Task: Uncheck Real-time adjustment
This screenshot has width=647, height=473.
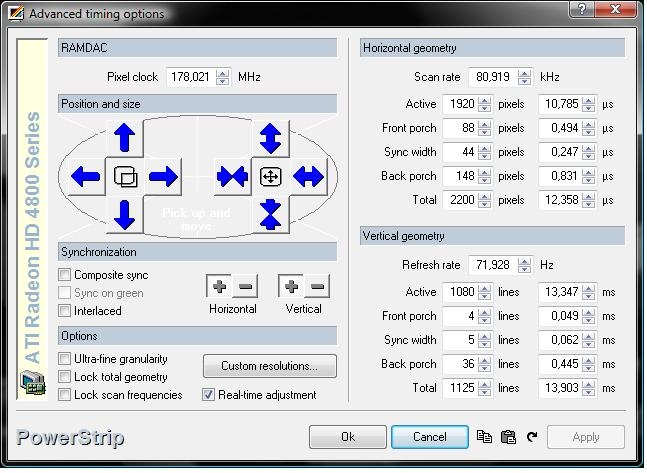Action: coord(208,395)
